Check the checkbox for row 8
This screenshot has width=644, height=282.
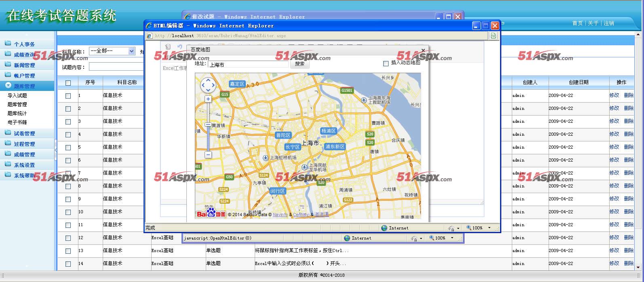pos(68,186)
